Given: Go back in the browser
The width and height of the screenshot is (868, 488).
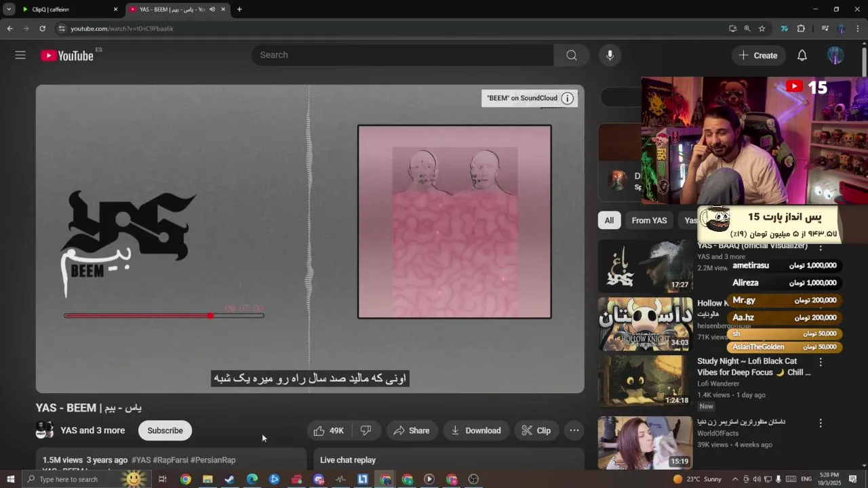Looking at the screenshot, I should click(x=9, y=28).
